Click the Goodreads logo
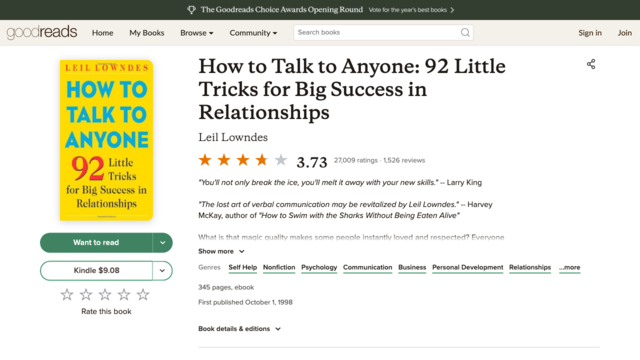 click(x=42, y=32)
